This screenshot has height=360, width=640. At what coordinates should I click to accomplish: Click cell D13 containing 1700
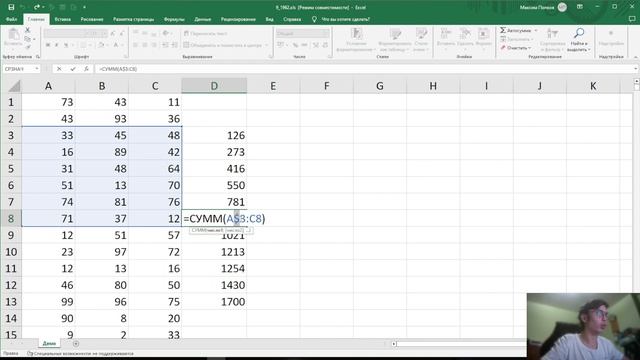pos(214,302)
